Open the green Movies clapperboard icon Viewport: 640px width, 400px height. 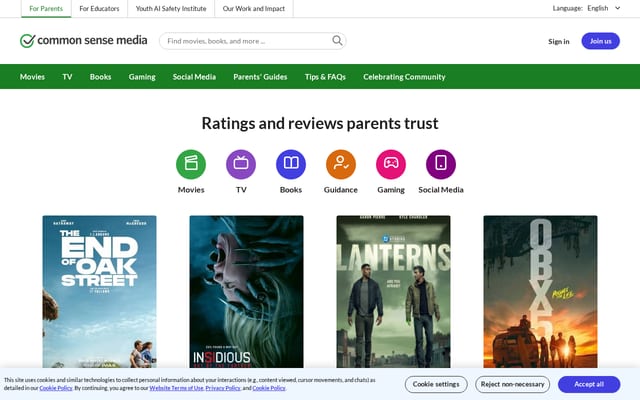point(191,164)
